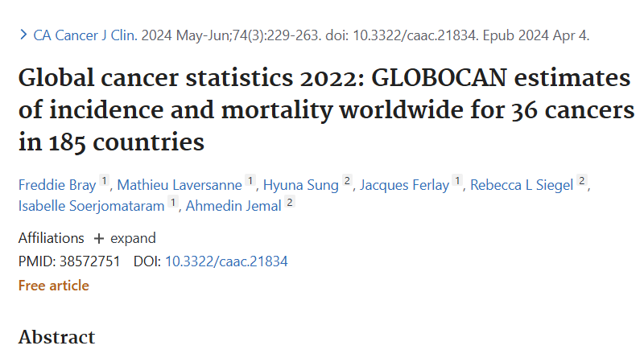Click affiliation superscript 1 after Isabelle Soerjomataram

[x=172, y=202]
